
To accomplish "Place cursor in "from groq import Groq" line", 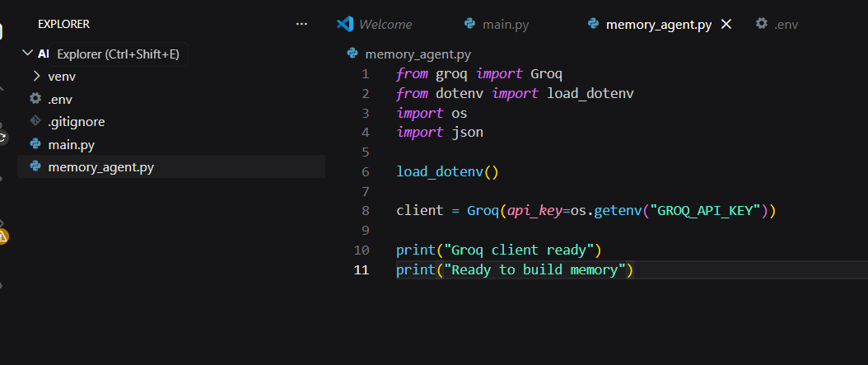I will tap(479, 73).
